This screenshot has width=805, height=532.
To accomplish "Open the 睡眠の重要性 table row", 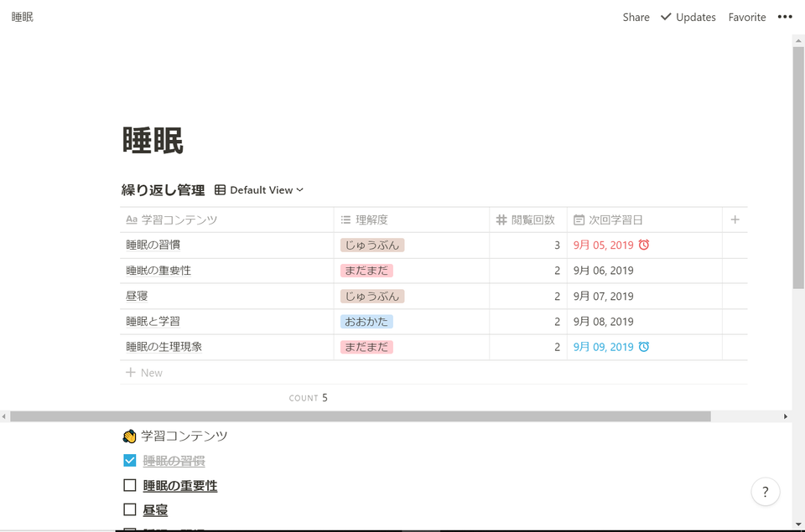I will coord(158,271).
